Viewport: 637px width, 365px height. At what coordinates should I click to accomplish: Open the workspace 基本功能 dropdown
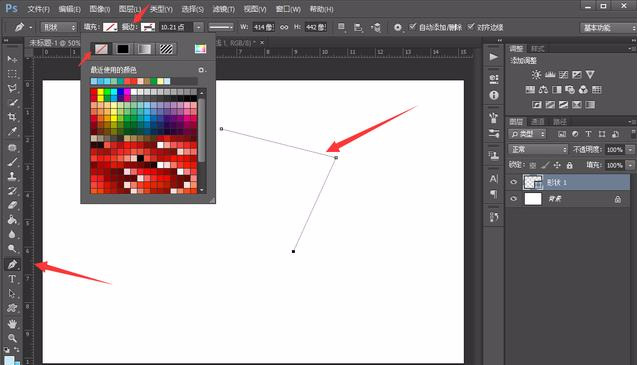coord(608,28)
